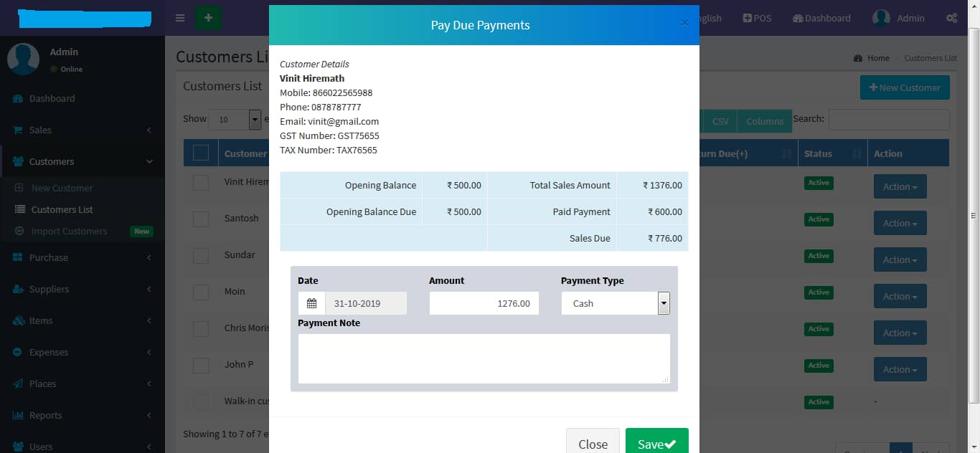Expand the Sales sidebar menu
This screenshot has height=453, width=980.
[x=83, y=130]
